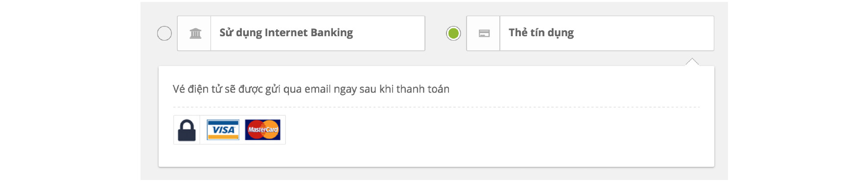
Task: Choose the Thẻ tín dụng payment option
Action: 590,33
